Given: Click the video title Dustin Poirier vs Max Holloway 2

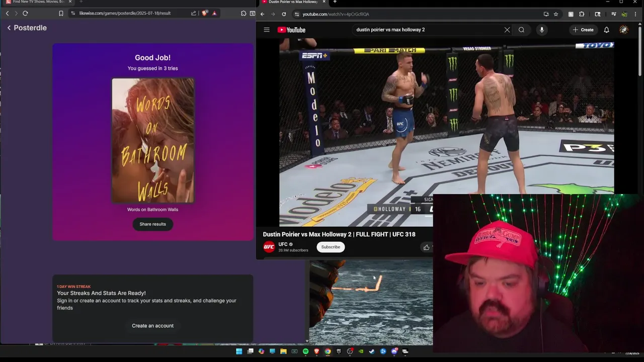Looking at the screenshot, I should pyautogui.click(x=339, y=234).
